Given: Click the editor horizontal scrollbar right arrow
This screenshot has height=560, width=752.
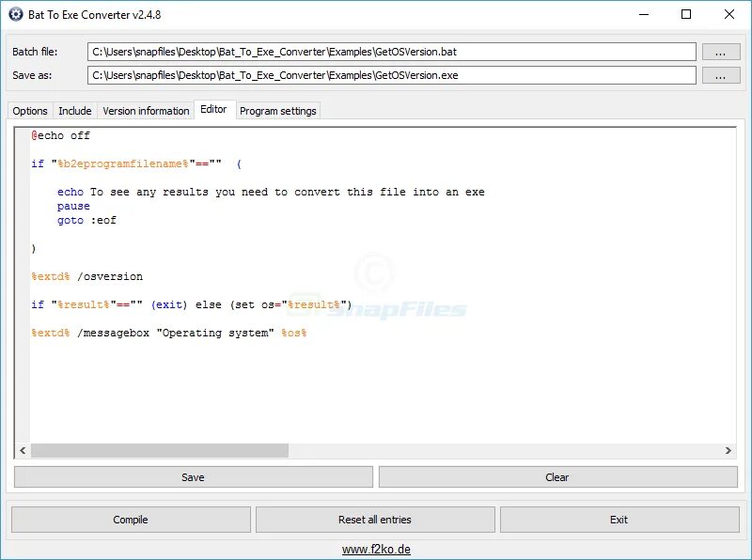Looking at the screenshot, I should [x=728, y=450].
